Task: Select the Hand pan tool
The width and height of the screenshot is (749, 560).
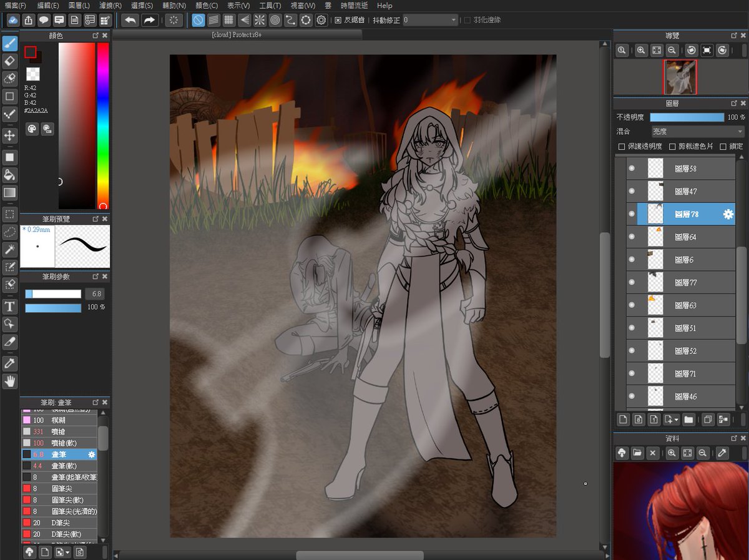Action: point(9,381)
